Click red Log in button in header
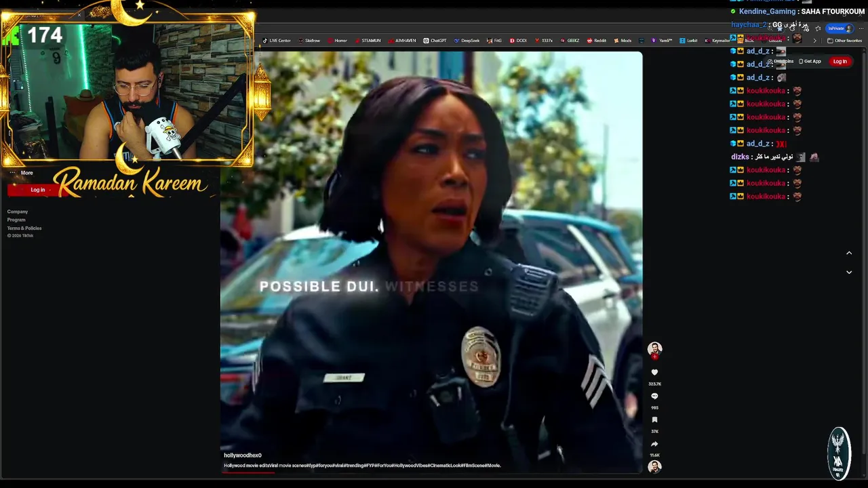 (840, 62)
